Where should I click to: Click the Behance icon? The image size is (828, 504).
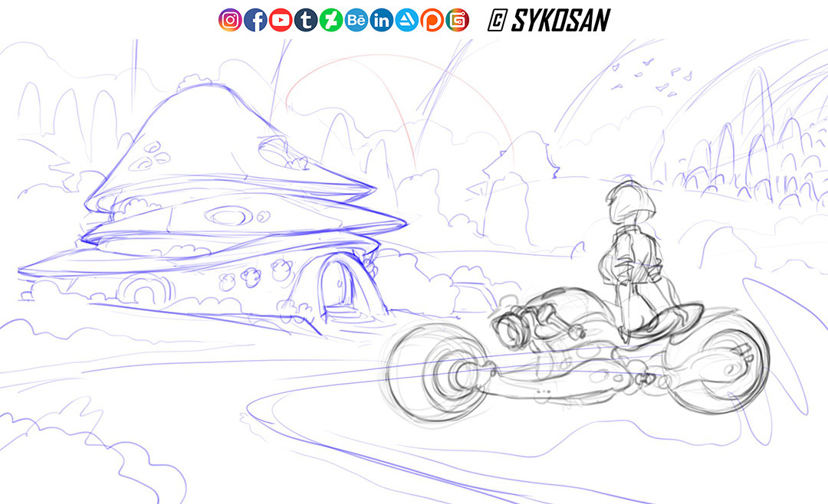(356, 20)
